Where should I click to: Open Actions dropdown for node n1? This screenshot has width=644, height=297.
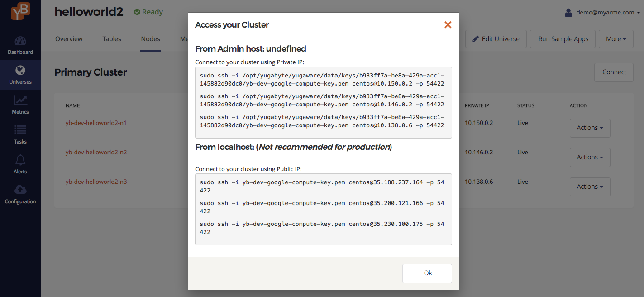coord(590,128)
